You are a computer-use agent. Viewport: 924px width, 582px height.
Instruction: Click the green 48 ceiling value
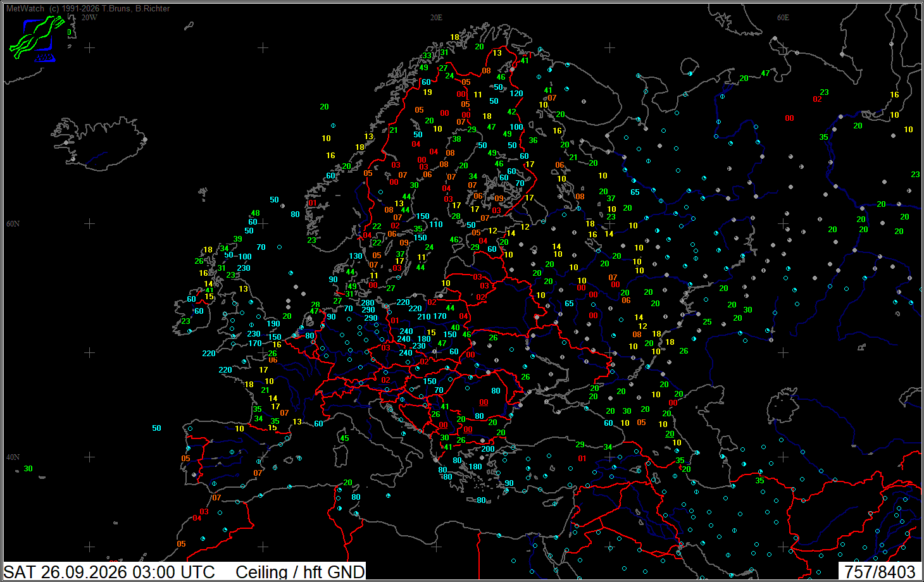[255, 213]
